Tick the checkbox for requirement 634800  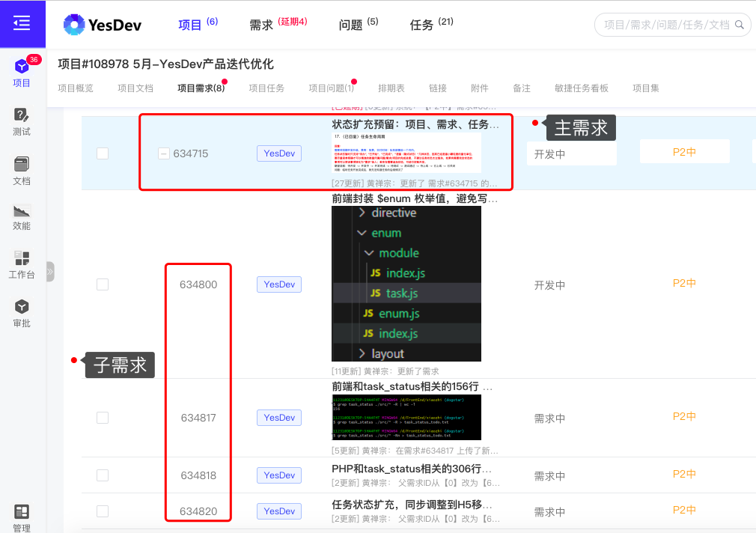click(x=103, y=284)
